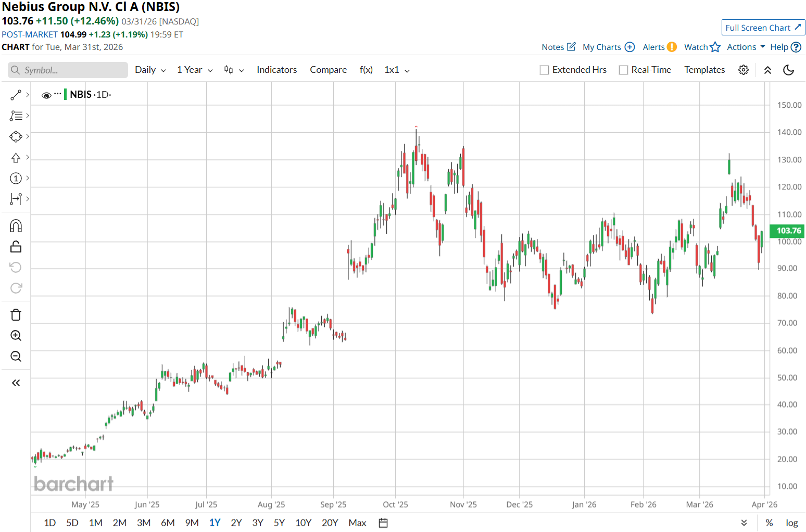This screenshot has height=532, width=806.
Task: Toggle logarithmic scale
Action: [x=792, y=523]
